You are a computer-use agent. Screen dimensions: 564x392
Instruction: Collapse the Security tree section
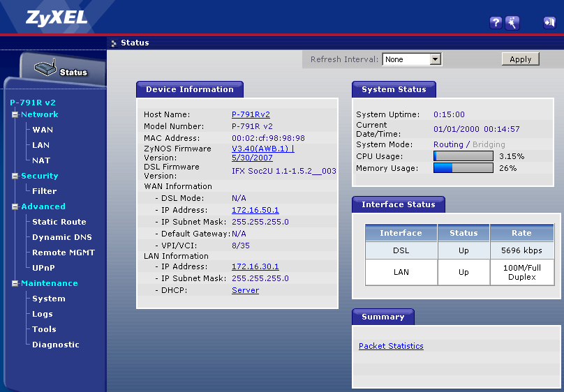[15, 176]
